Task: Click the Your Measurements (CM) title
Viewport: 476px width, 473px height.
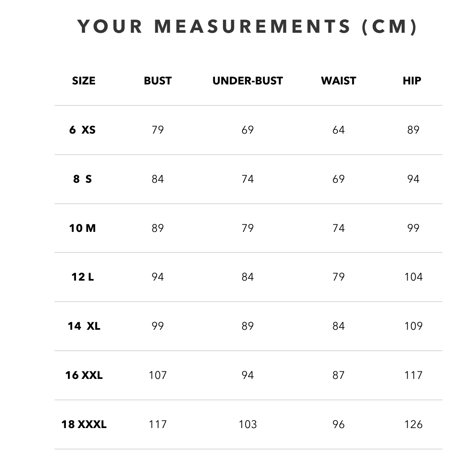Action: click(248, 26)
